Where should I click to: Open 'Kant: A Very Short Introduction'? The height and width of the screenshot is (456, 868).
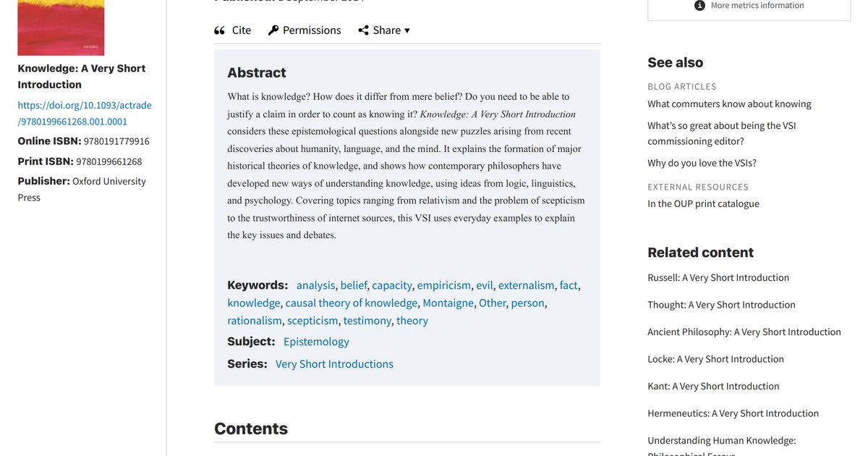(x=713, y=386)
